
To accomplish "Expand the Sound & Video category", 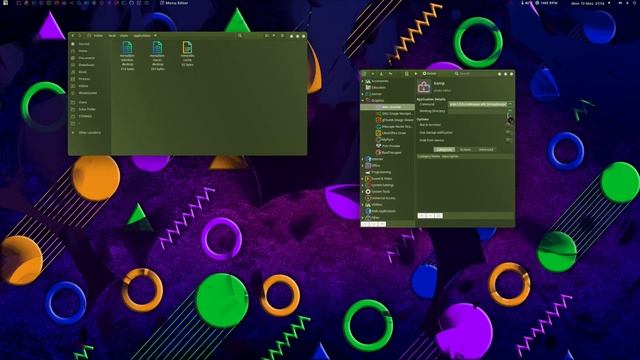I will click(362, 179).
